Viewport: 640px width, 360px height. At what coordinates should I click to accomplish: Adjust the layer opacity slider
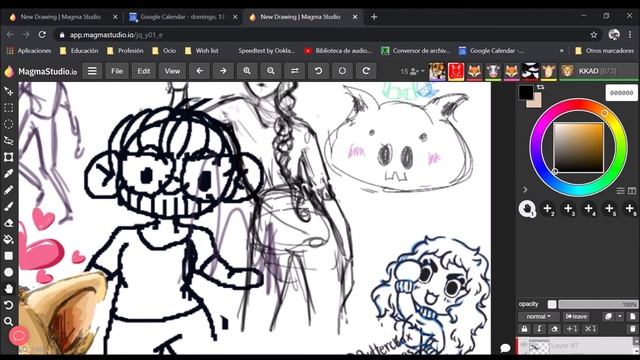pos(598,304)
